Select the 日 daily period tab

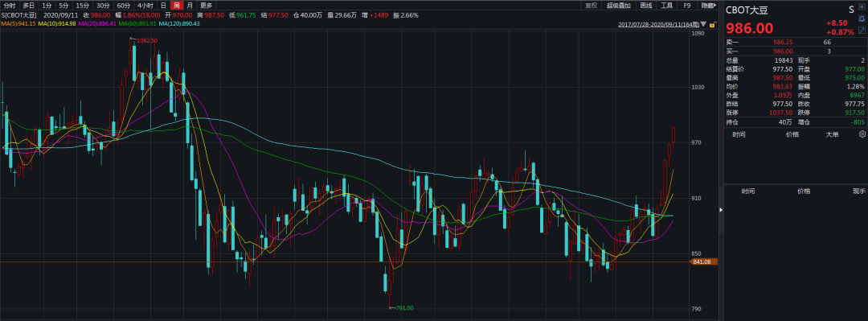point(163,5)
